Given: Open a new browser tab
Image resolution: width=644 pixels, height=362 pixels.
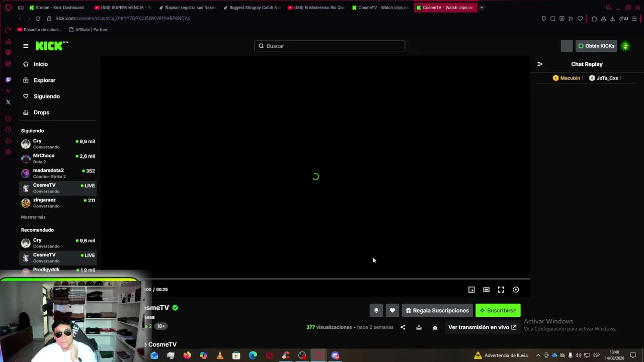Looking at the screenshot, I should pyautogui.click(x=481, y=8).
